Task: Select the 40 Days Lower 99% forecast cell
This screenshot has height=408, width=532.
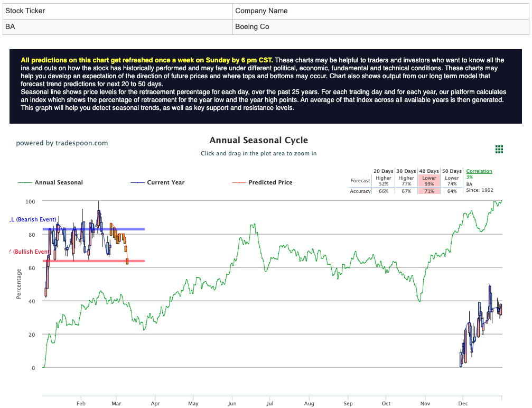Action: [x=429, y=181]
